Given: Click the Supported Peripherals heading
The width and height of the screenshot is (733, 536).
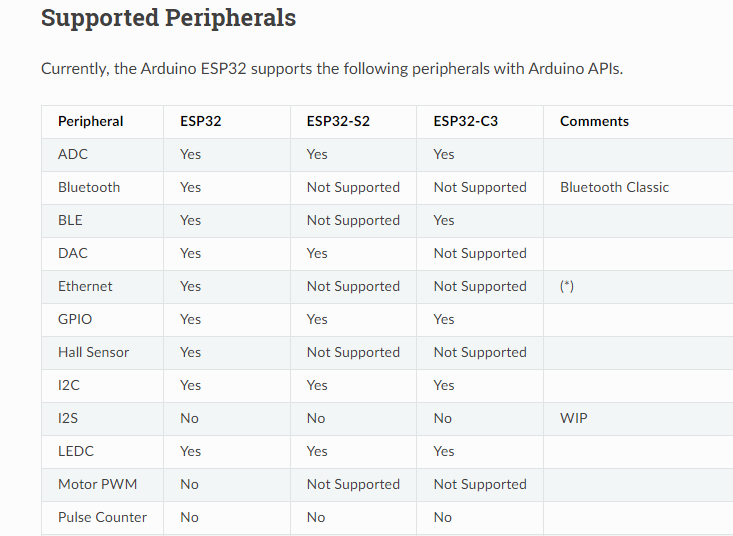Looking at the screenshot, I should pos(168,18).
